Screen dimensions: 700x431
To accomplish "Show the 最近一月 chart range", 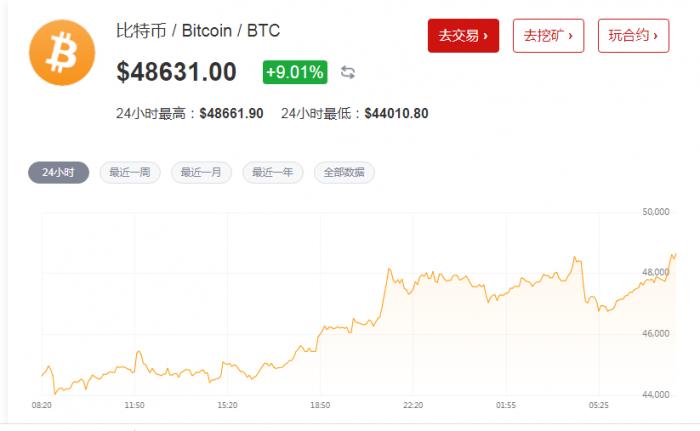I will point(201,172).
